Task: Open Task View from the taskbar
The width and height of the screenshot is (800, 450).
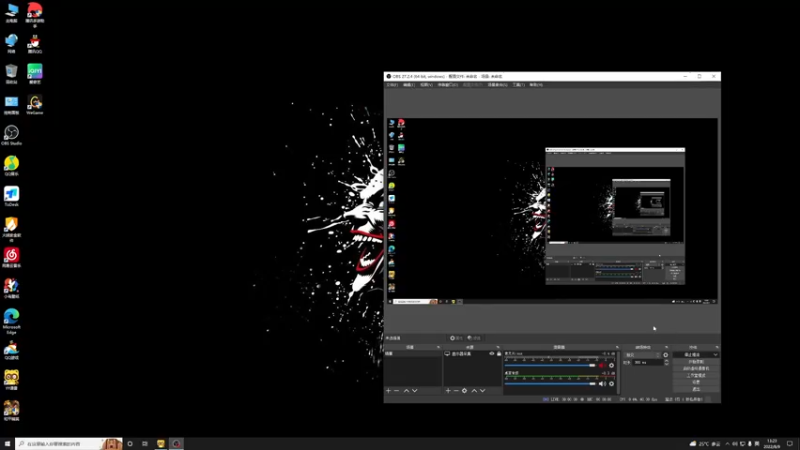Action: tap(145, 444)
